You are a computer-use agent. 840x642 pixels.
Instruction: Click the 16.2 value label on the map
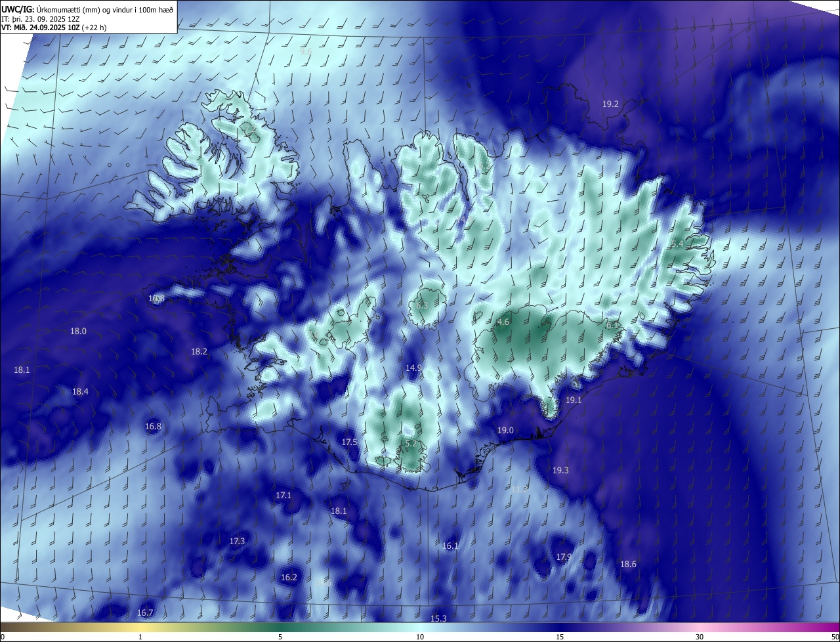pyautogui.click(x=289, y=577)
